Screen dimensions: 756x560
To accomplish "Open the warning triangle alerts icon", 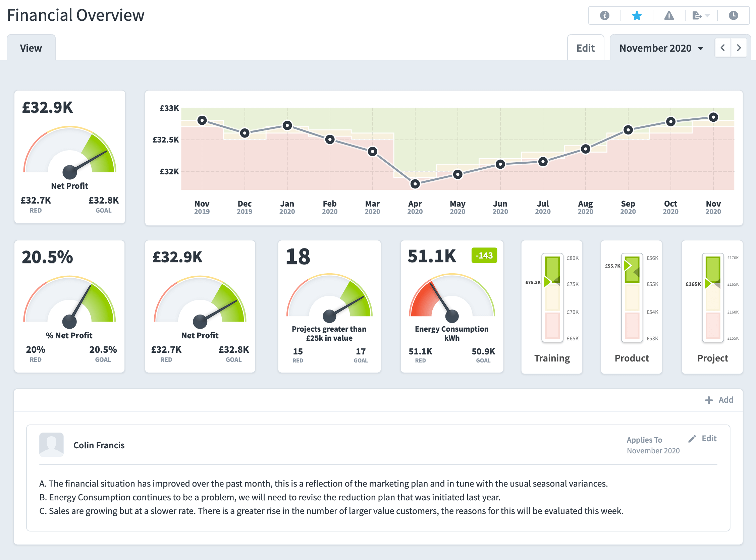I will [x=669, y=16].
